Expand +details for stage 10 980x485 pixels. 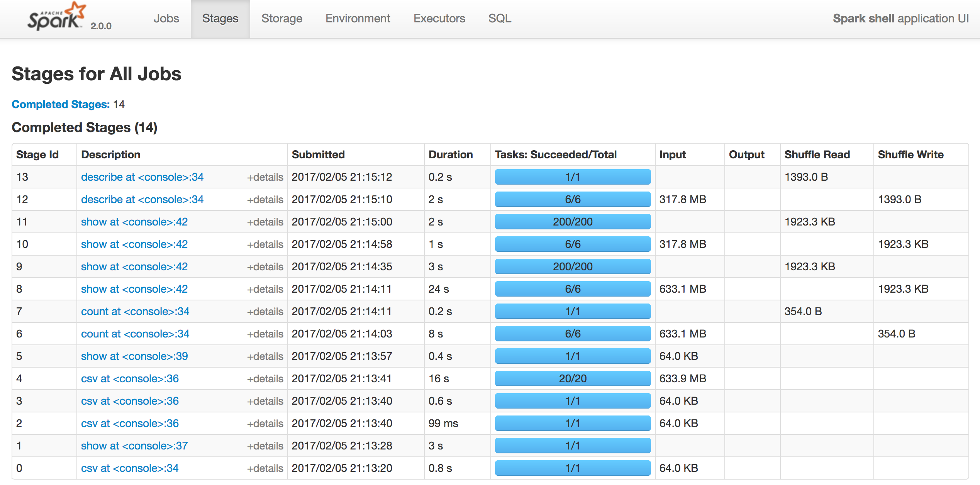[265, 244]
